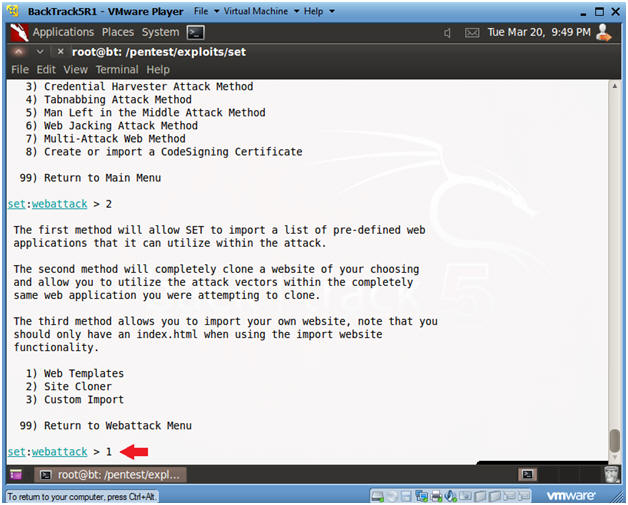Open the trash icon in bottom panel
Screen dimensions: 628x505
coord(612,475)
